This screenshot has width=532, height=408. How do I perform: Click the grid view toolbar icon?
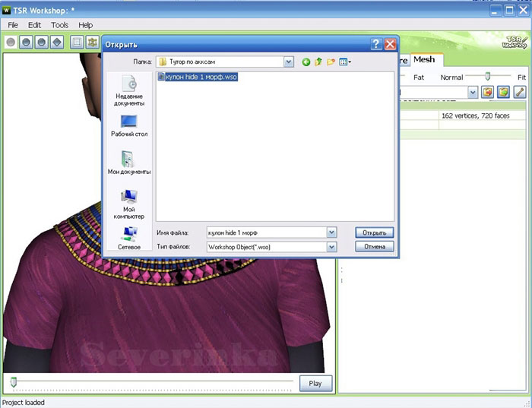[78, 43]
